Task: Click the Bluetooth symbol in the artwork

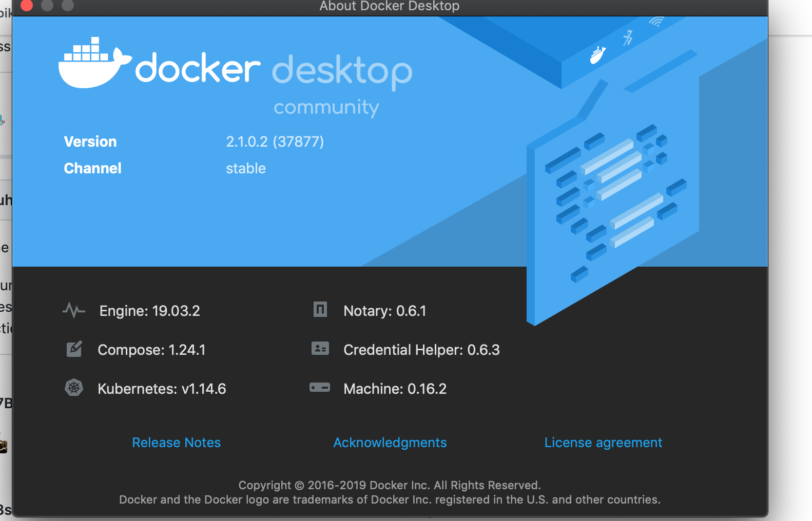Action: (x=628, y=39)
